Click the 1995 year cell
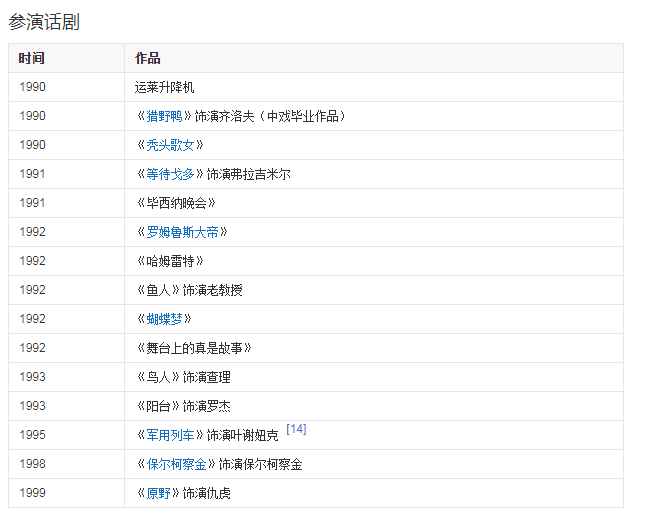This screenshot has height=516, width=650. (x=32, y=435)
